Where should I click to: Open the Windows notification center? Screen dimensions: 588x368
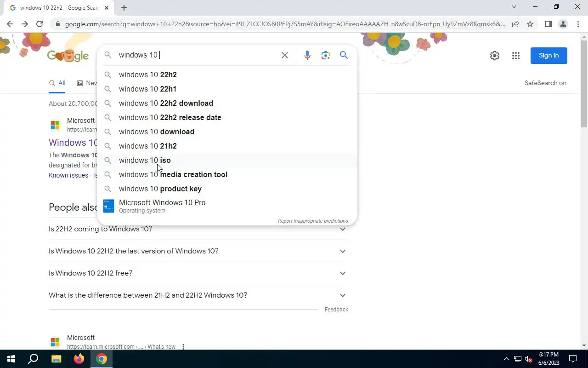coord(573,359)
